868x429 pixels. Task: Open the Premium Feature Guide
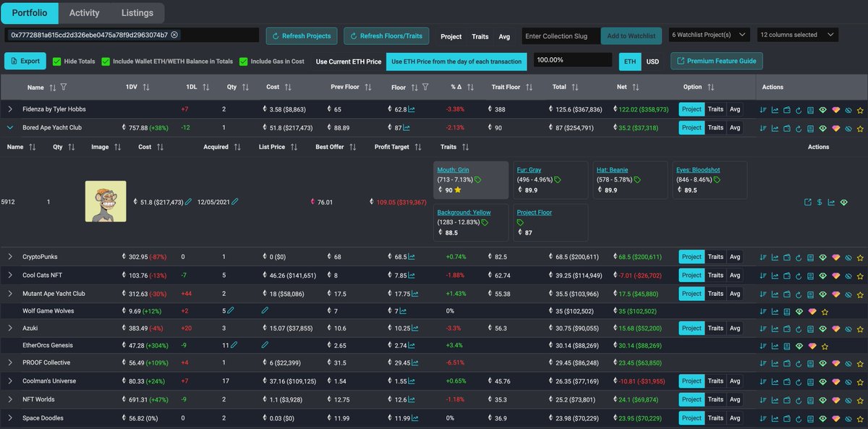click(717, 61)
